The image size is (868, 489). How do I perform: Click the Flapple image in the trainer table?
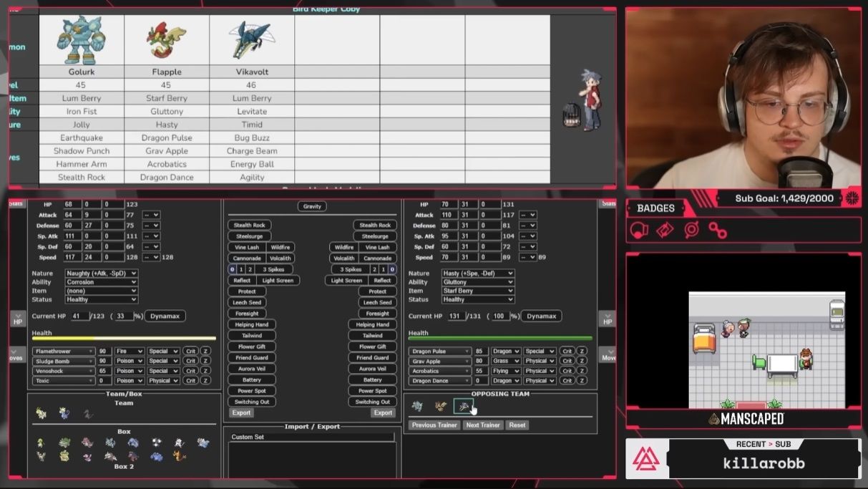(x=166, y=40)
